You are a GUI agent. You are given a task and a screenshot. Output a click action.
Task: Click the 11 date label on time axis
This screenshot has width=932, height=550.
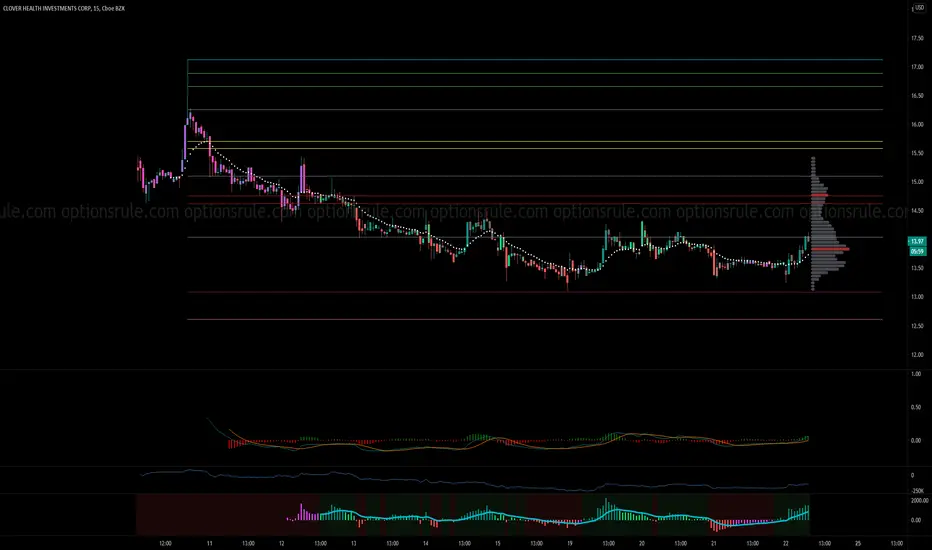click(209, 543)
